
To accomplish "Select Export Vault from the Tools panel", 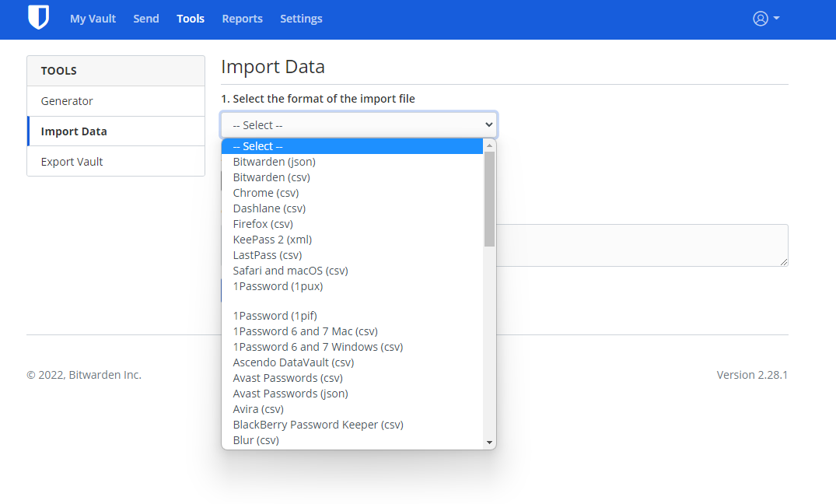I will (71, 161).
